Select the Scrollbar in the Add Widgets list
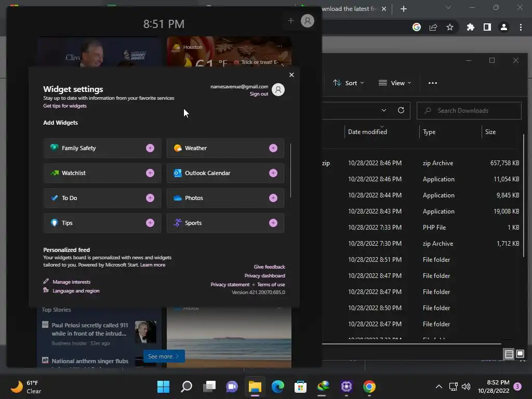The image size is (532, 399). pos(291,170)
